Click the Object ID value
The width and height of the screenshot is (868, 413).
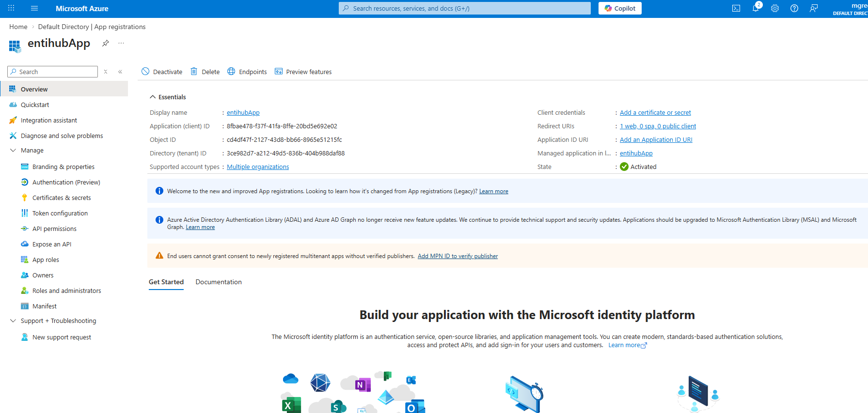tap(284, 139)
